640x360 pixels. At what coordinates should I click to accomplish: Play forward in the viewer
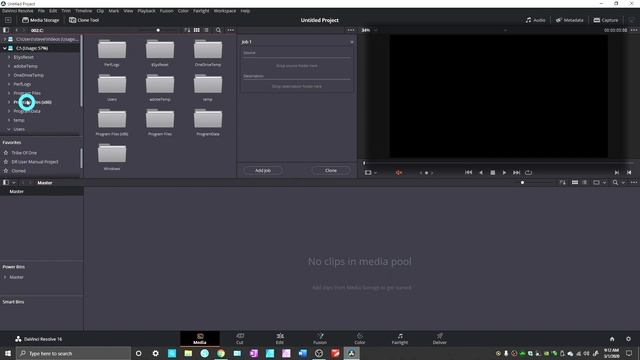click(x=504, y=173)
